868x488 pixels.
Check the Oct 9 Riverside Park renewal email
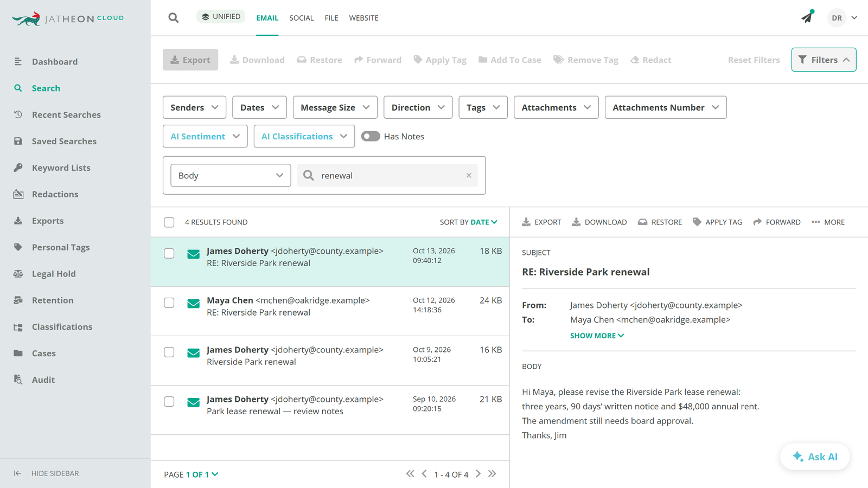(x=169, y=352)
